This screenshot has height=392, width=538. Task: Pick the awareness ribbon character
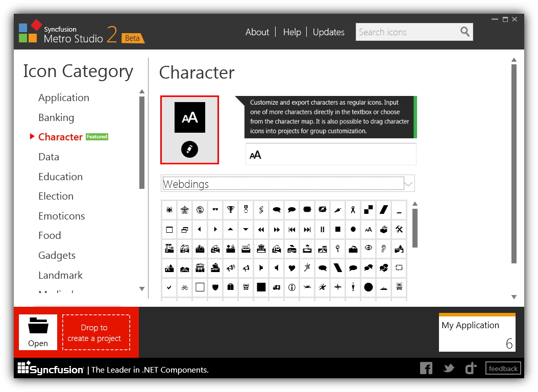(353, 210)
